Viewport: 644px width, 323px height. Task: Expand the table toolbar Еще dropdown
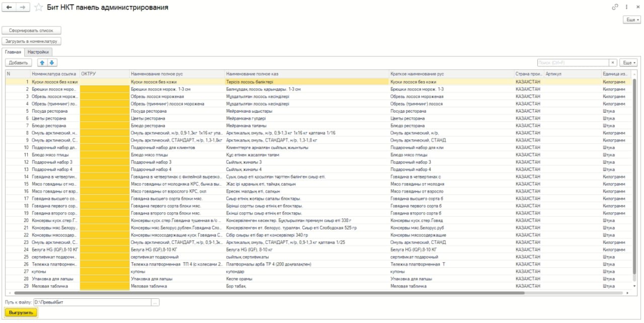(x=628, y=62)
